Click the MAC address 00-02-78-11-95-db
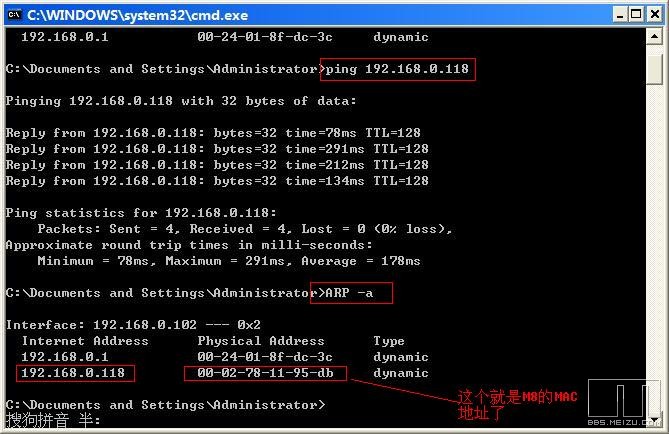Image resolution: width=669 pixels, height=434 pixels. [265, 373]
